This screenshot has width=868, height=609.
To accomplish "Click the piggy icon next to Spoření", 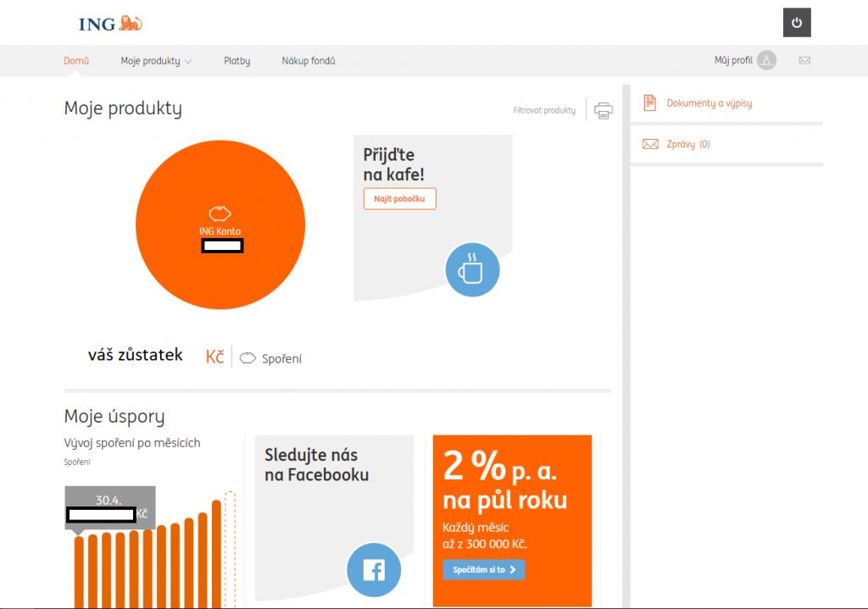I will [x=248, y=358].
